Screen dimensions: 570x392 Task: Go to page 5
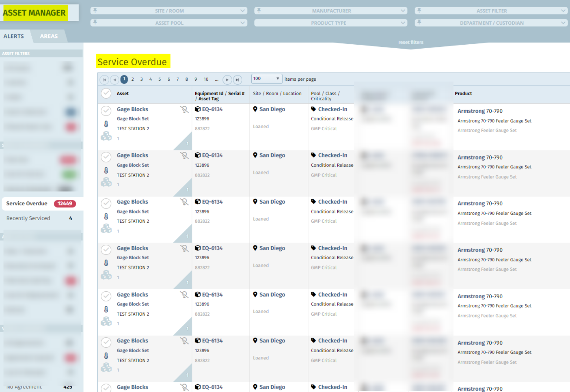(x=160, y=79)
